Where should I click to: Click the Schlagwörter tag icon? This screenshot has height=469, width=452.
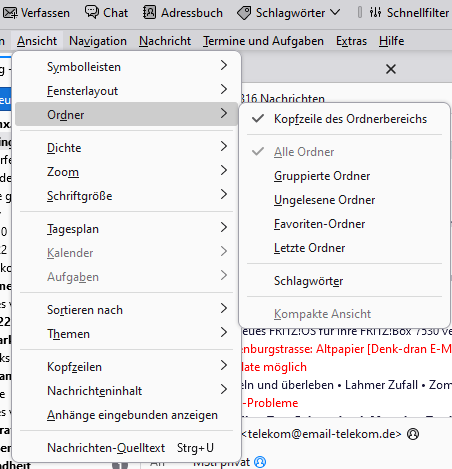click(244, 13)
